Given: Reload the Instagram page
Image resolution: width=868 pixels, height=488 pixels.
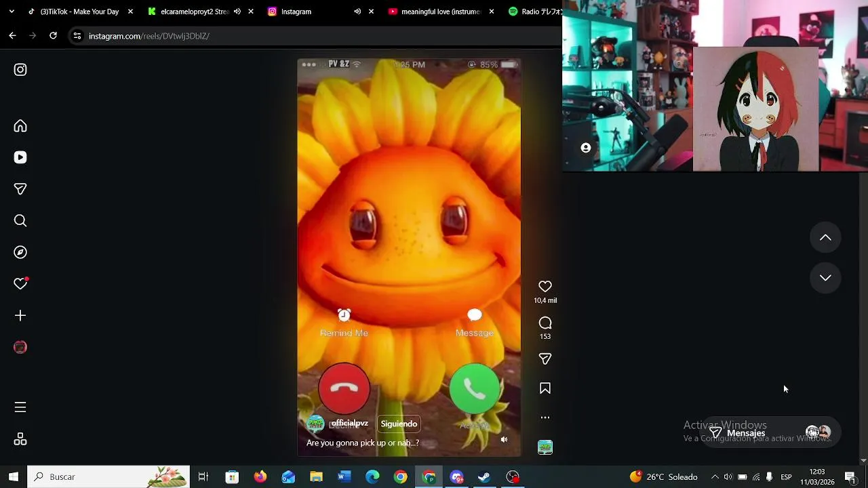Looking at the screenshot, I should click(53, 36).
